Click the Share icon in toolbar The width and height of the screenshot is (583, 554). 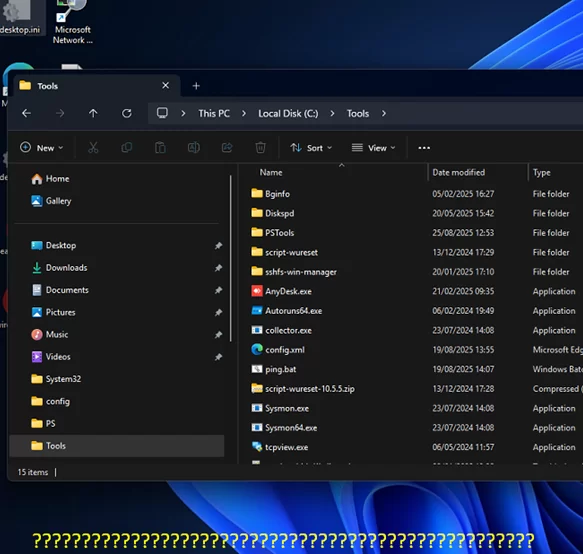[227, 148]
